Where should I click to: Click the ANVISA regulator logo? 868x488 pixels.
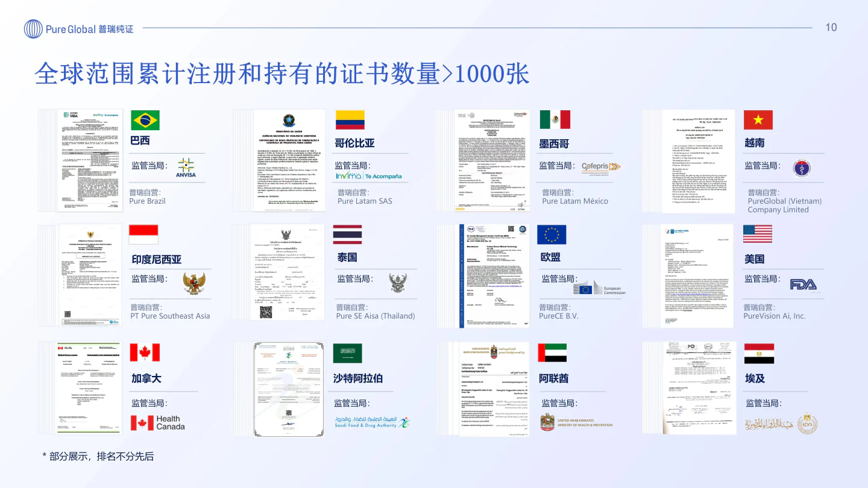pos(187,168)
